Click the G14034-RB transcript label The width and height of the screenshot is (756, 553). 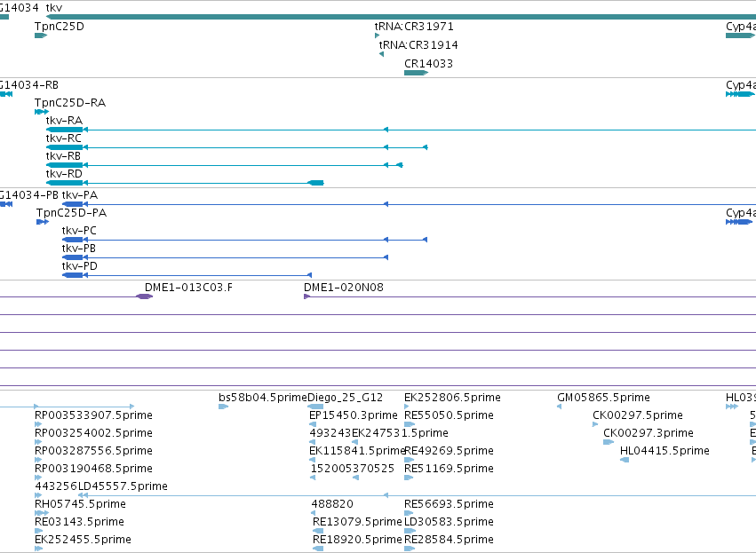pos(29,85)
